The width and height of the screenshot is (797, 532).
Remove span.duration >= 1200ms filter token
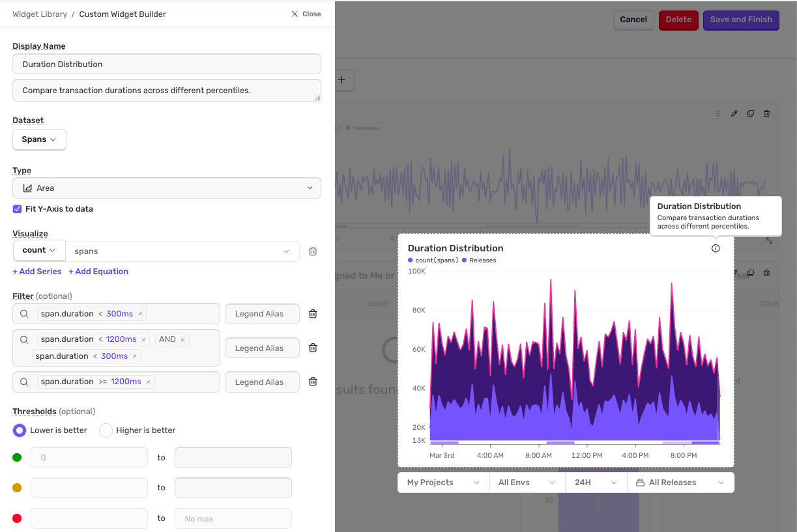click(x=148, y=382)
